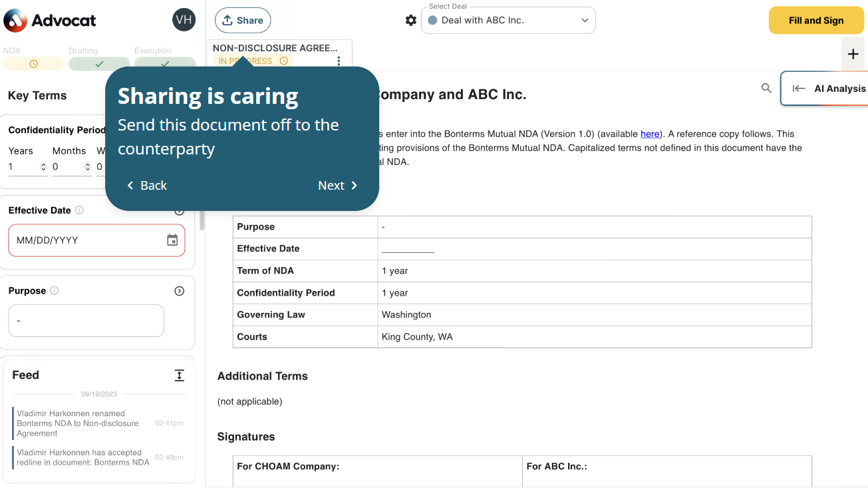Select the Execution stage indicator
The width and height of the screenshot is (868, 488).
point(165,64)
